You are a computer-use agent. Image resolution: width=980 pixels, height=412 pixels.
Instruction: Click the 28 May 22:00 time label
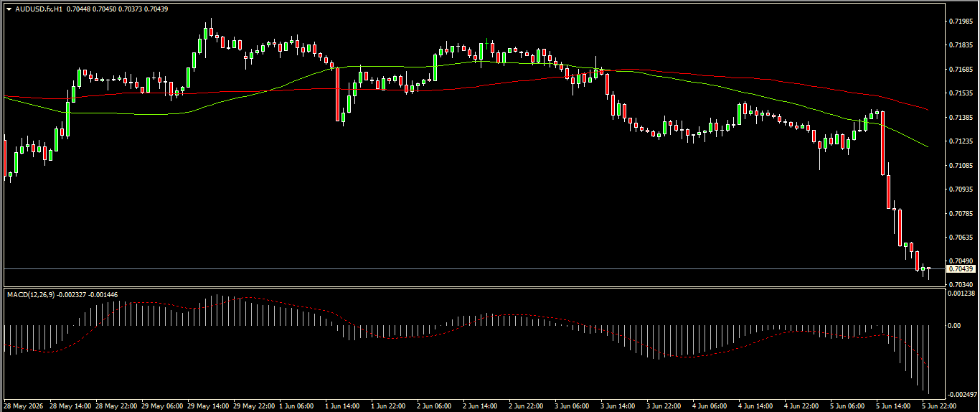(x=116, y=406)
